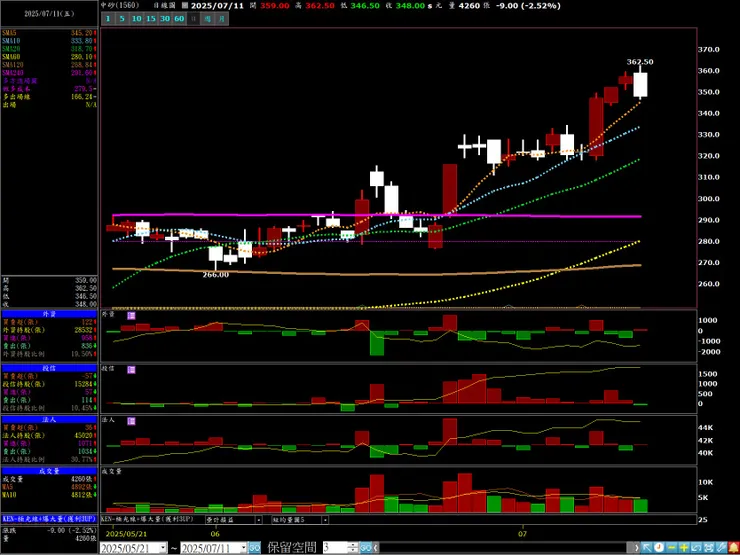Click the plus zoom-in icon

[684, 547]
